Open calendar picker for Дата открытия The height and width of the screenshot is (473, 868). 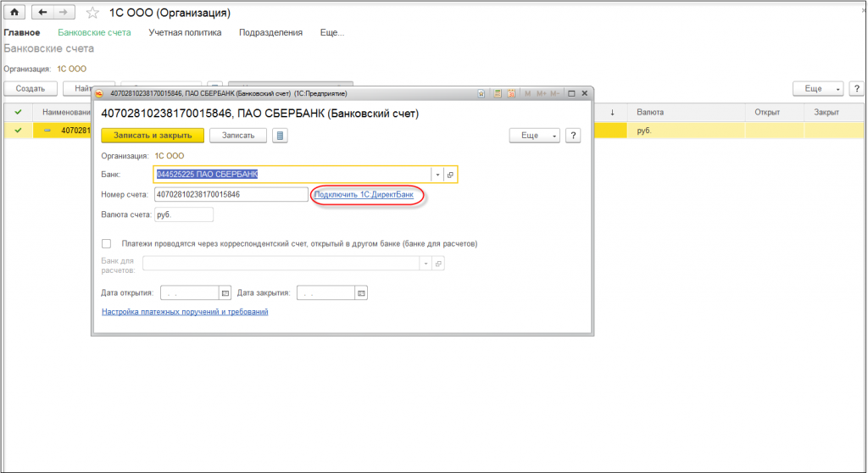click(225, 293)
